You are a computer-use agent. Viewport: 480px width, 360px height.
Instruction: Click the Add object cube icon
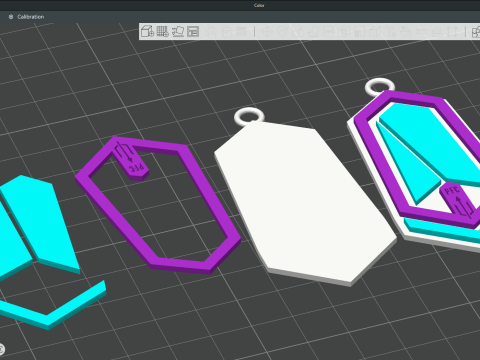(147, 31)
